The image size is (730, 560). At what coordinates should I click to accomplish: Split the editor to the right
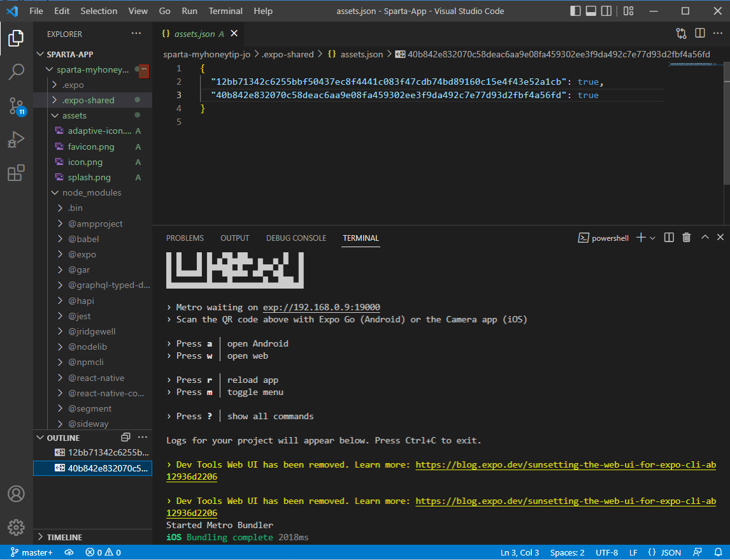699,33
